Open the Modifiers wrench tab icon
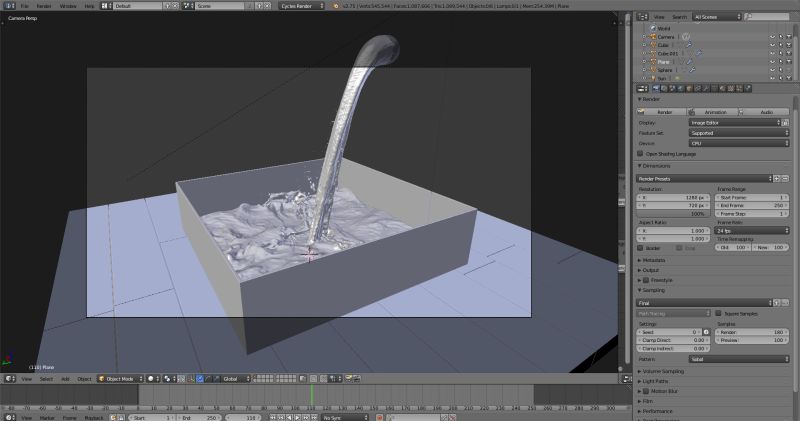This screenshot has width=800, height=421. click(706, 88)
